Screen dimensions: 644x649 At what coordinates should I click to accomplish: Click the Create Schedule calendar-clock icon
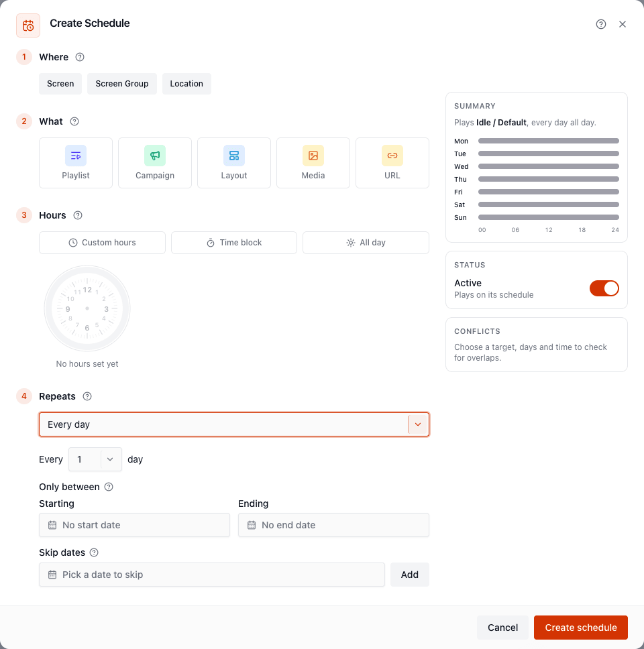tap(28, 25)
